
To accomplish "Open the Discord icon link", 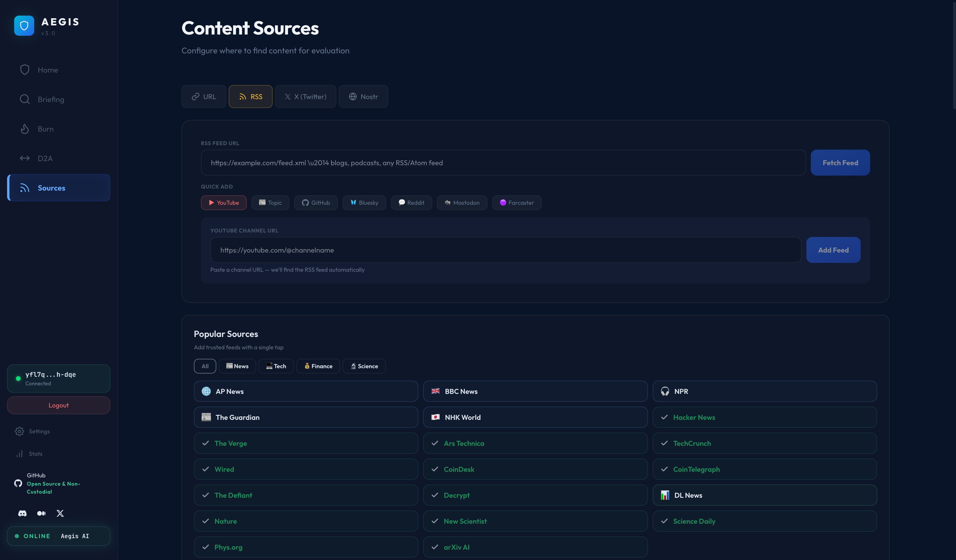I will pos(22,513).
